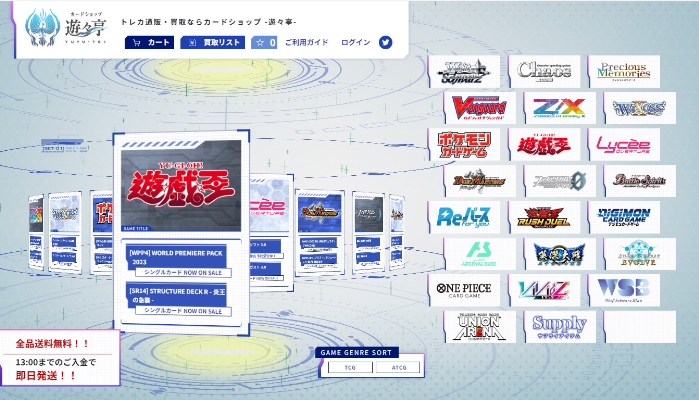Screen dimensions: 699x400
Task: Open the [SR14] Structure Deck R link
Action: point(177,299)
